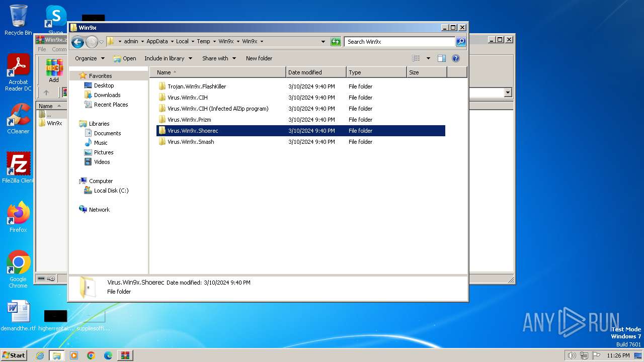The image size is (644, 362).
Task: Select Computer in the navigation pane
Action: (101, 181)
